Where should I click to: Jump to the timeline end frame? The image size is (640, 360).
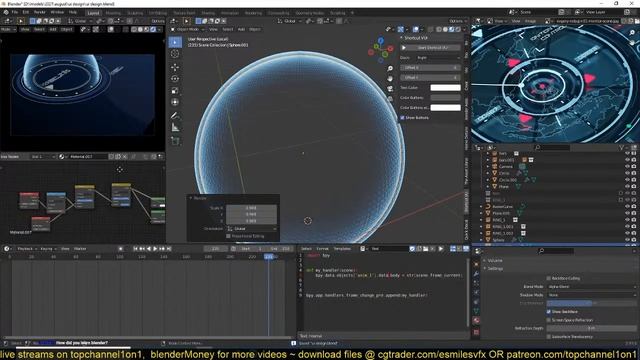(x=169, y=249)
